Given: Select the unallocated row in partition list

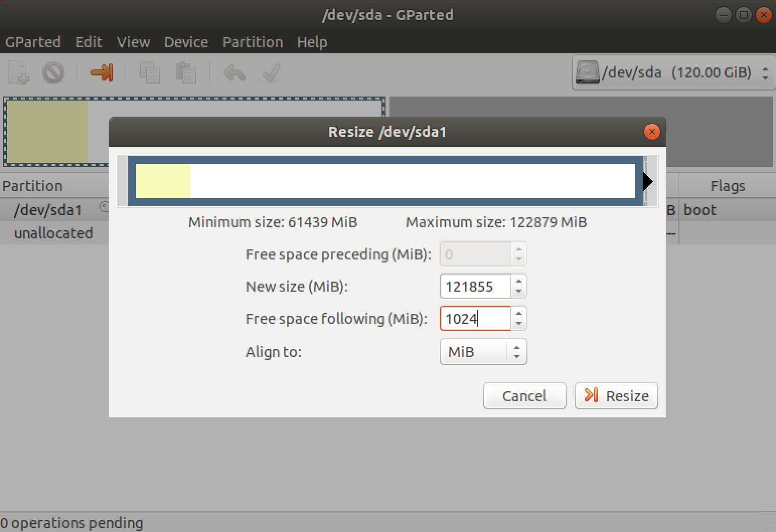Looking at the screenshot, I should pos(54,233).
